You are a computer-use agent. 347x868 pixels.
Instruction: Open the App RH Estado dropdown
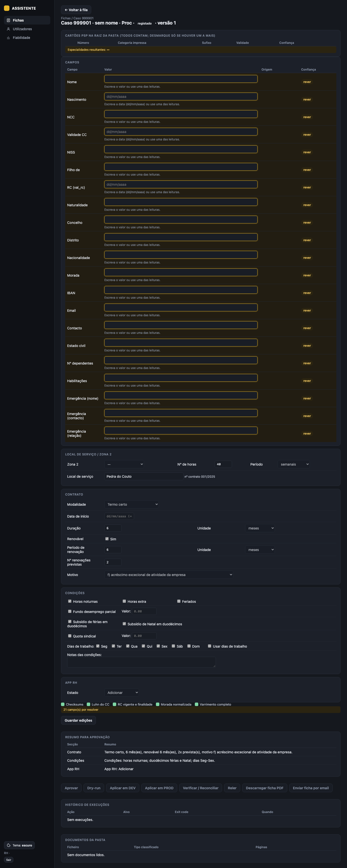click(x=122, y=692)
